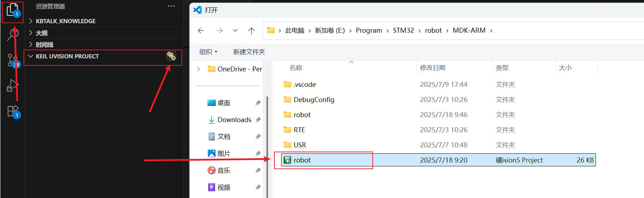
Task: Go back in the file dialog
Action: click(x=201, y=31)
